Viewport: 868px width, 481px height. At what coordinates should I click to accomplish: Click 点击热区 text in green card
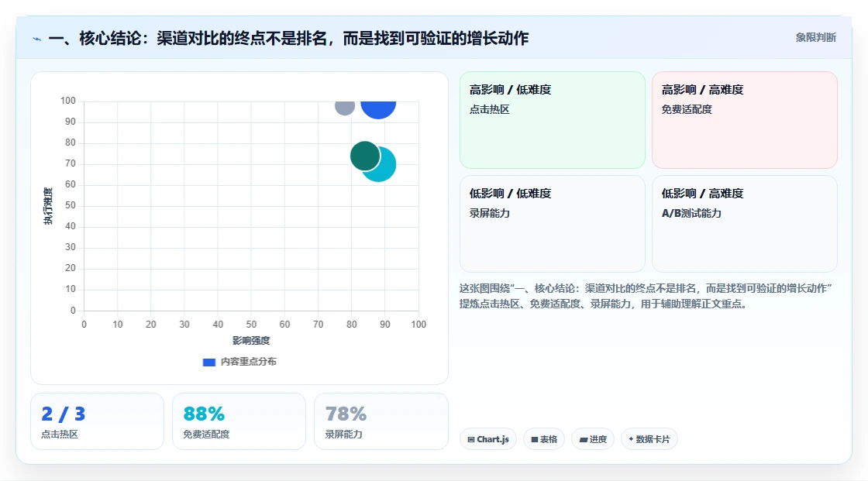coord(489,109)
